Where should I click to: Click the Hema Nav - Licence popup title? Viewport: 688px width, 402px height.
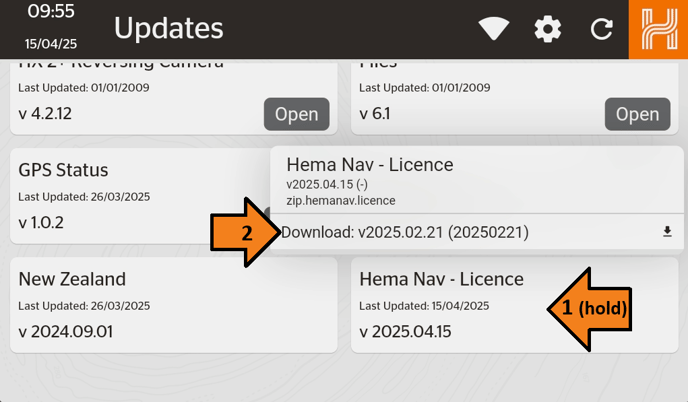pos(370,165)
